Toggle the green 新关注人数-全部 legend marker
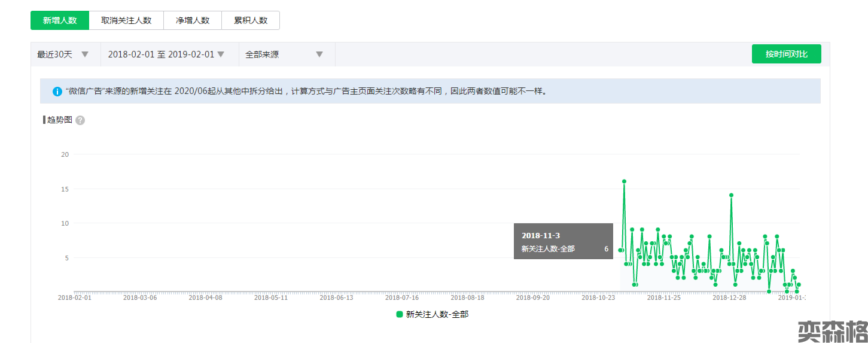 tap(400, 314)
